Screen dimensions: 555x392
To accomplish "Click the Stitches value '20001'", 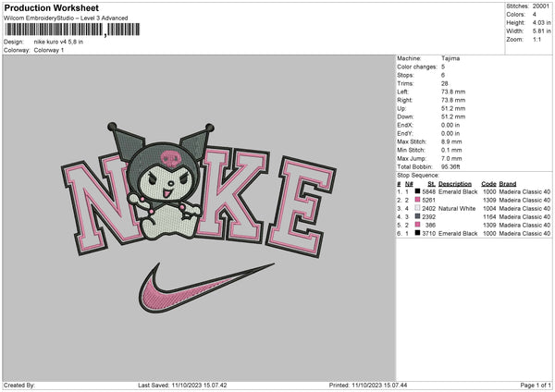I will coord(540,6).
